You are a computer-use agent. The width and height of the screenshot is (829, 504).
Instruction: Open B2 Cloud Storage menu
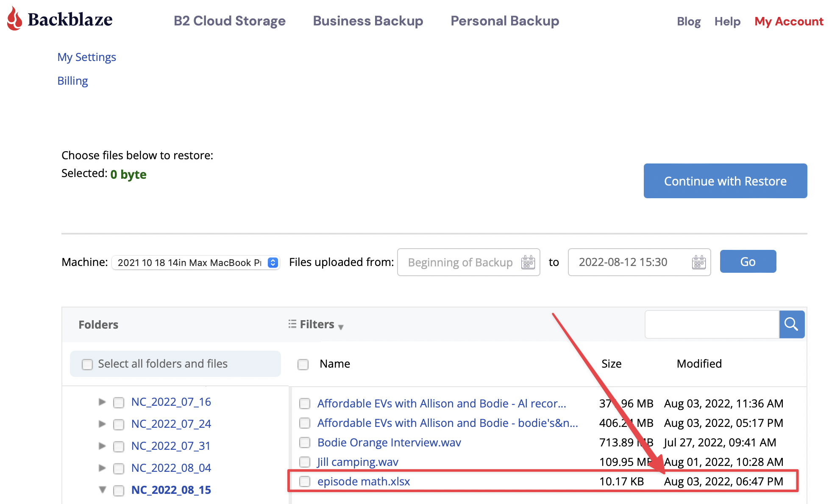click(x=230, y=21)
